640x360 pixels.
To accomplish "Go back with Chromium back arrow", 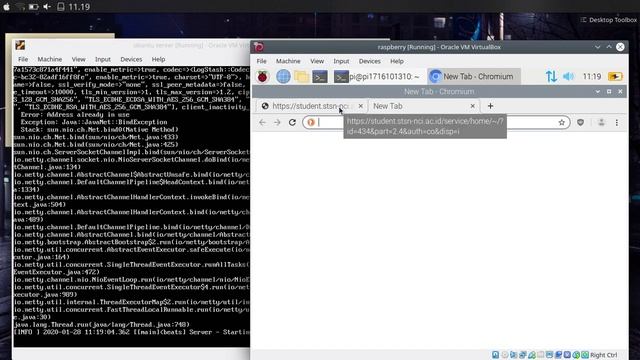I will tap(262, 122).
